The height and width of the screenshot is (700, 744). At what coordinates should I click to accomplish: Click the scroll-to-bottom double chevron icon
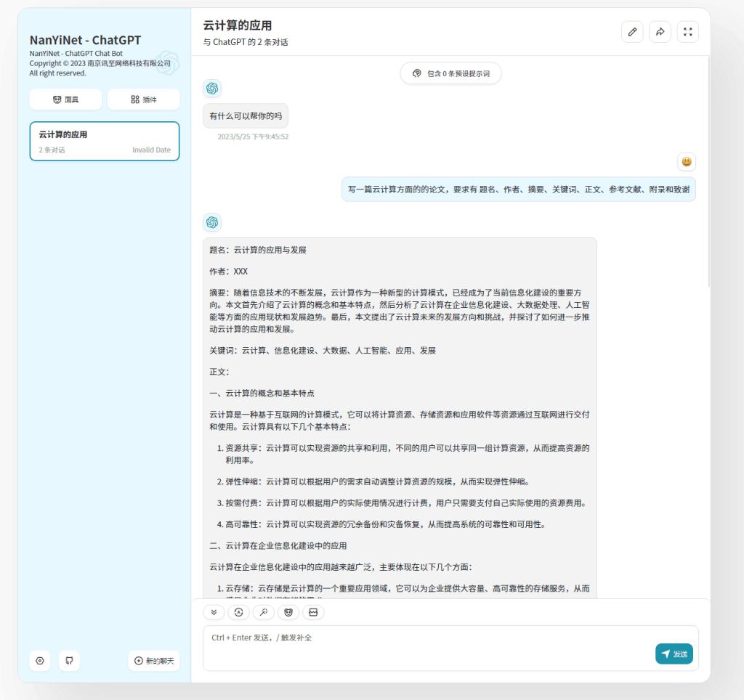214,612
